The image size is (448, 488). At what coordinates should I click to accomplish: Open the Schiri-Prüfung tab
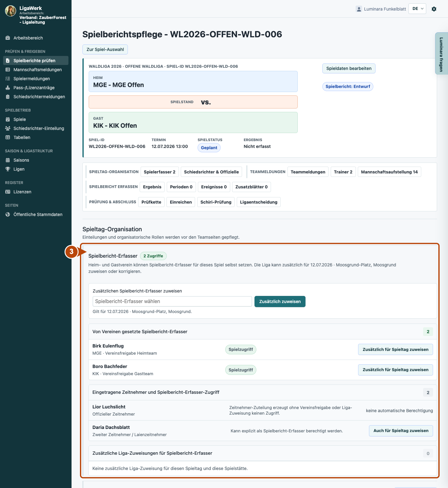[216, 202]
